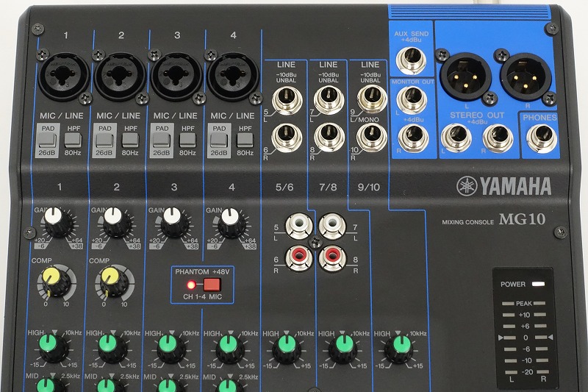Click the channel 1 MIC/LINE combo jack
The height and width of the screenshot is (392, 588).
(64, 76)
